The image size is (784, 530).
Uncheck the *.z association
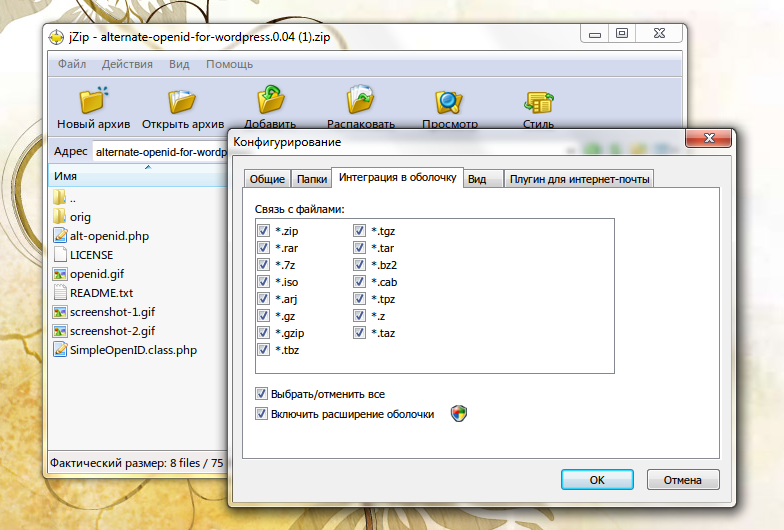click(359, 316)
